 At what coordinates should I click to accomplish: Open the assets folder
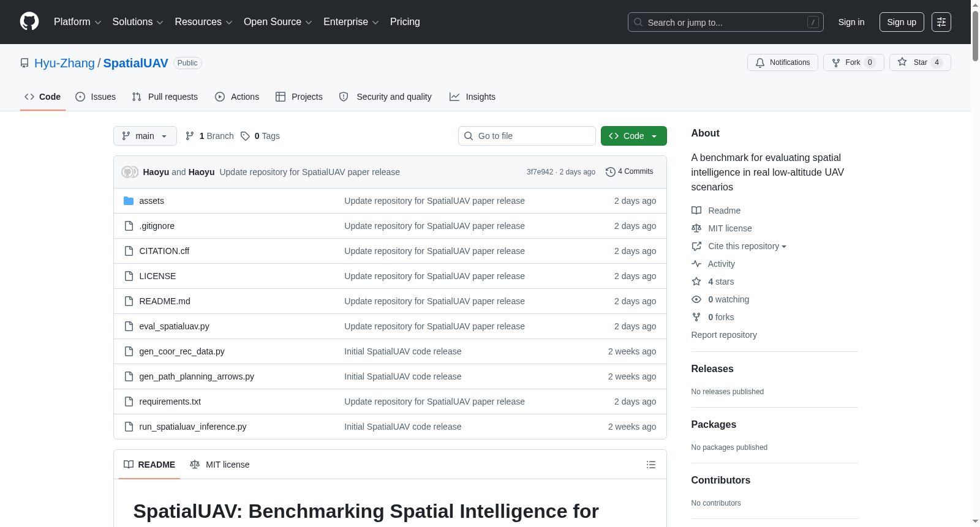(x=151, y=201)
